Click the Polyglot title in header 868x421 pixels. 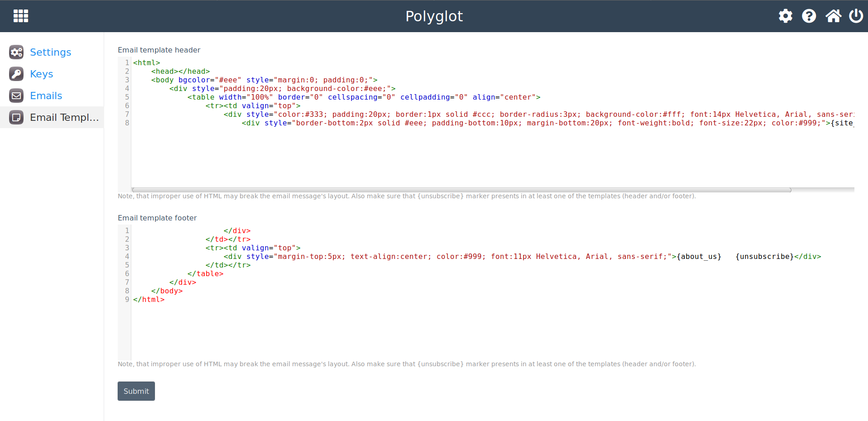(x=434, y=16)
